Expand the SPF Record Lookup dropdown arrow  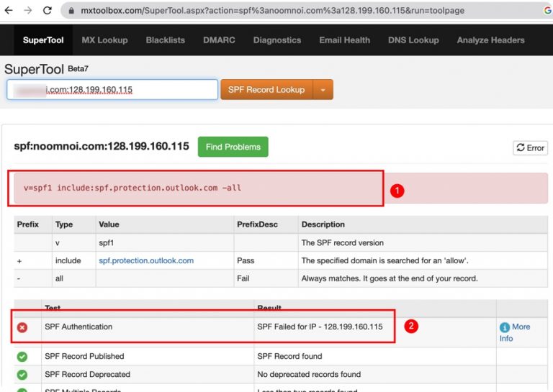(x=323, y=90)
